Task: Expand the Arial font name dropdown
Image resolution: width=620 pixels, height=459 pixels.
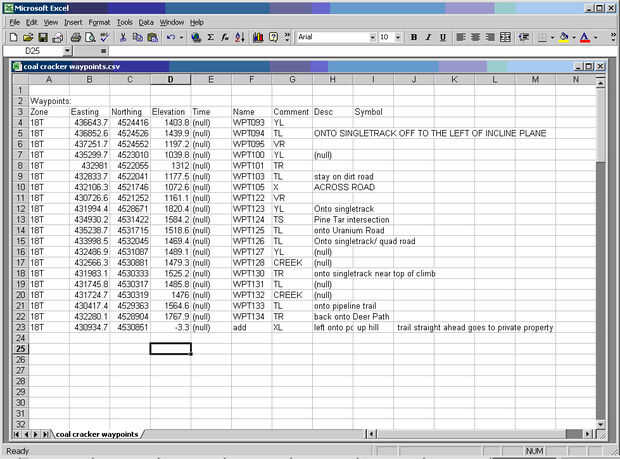Action: (372, 38)
